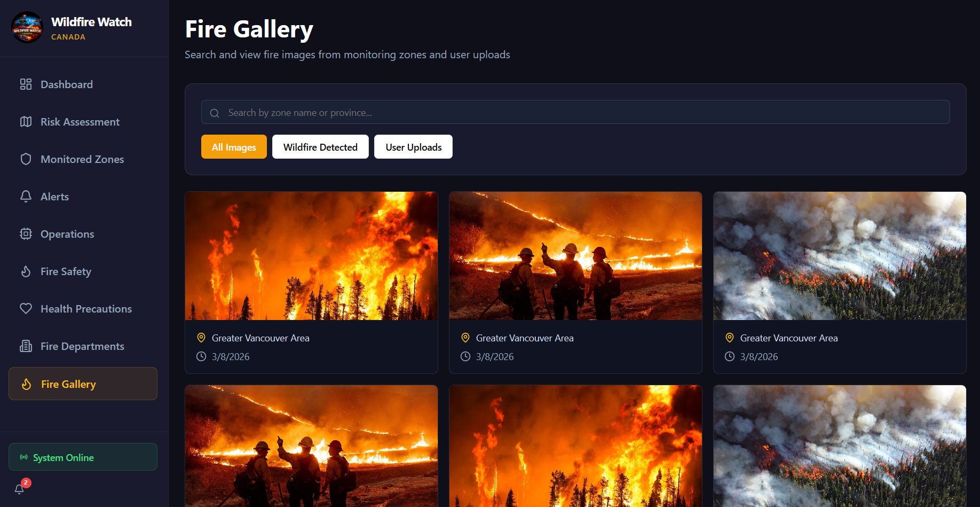Open the top-row blazing forest image

pos(311,256)
